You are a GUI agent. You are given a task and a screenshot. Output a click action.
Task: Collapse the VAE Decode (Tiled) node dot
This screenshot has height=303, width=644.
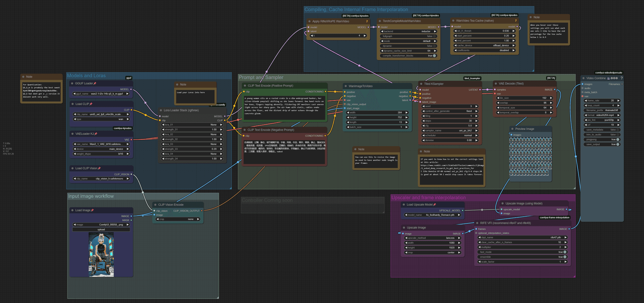tap(496, 84)
